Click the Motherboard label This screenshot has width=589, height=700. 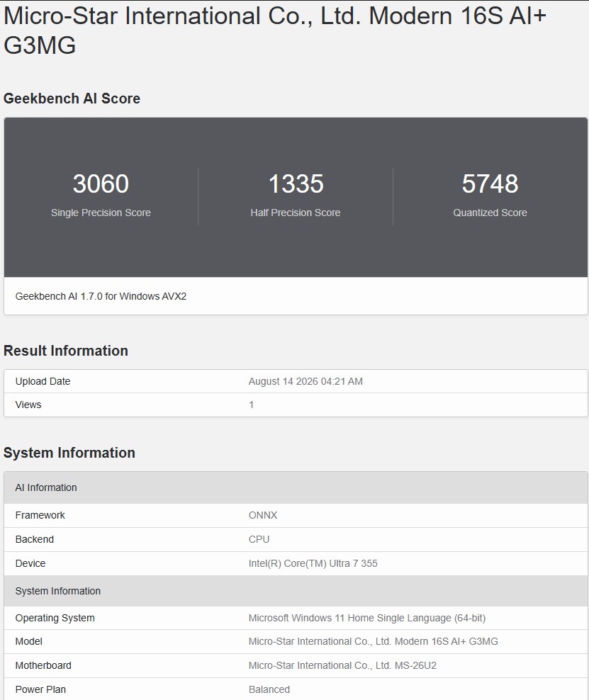[x=43, y=665]
